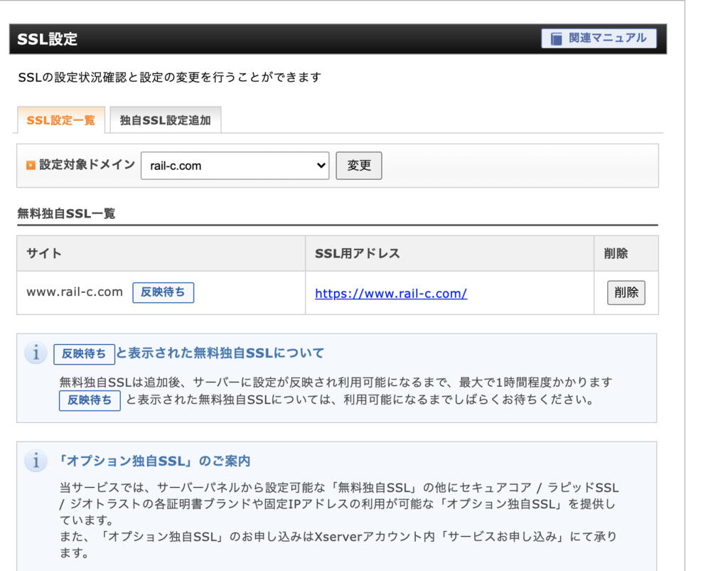
Task: Select rail-c.com from the domain selector
Action: 235,165
